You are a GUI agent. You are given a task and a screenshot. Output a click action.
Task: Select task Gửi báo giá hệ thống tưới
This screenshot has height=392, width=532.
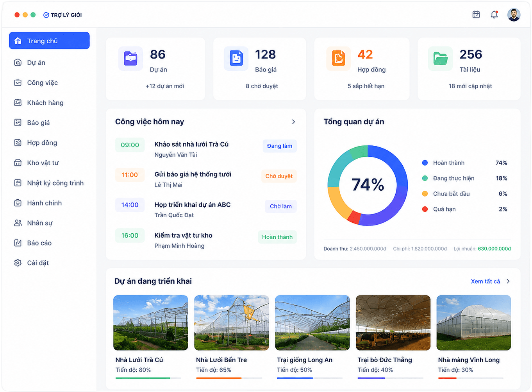click(x=193, y=174)
